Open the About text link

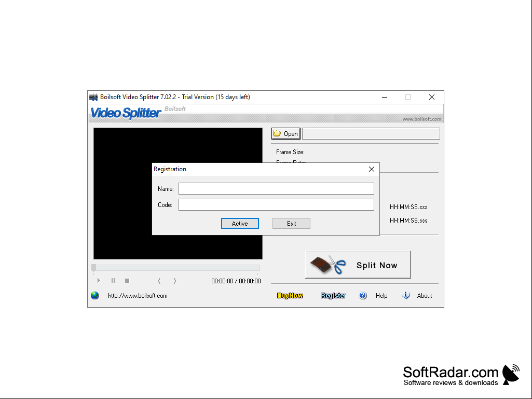(x=425, y=296)
